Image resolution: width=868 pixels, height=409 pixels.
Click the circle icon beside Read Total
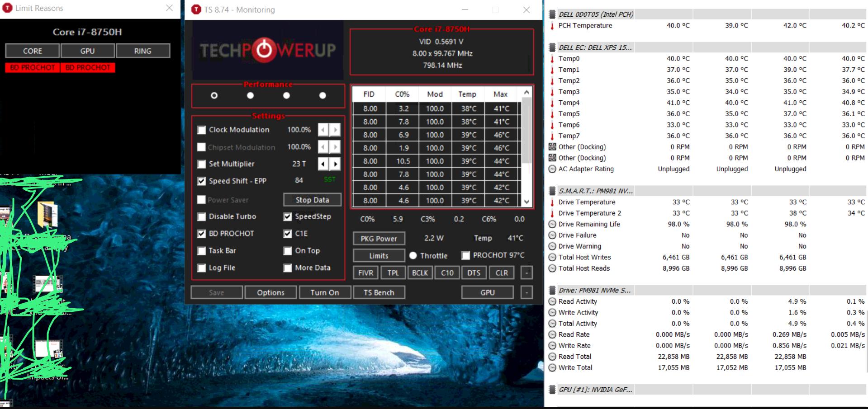(x=552, y=357)
